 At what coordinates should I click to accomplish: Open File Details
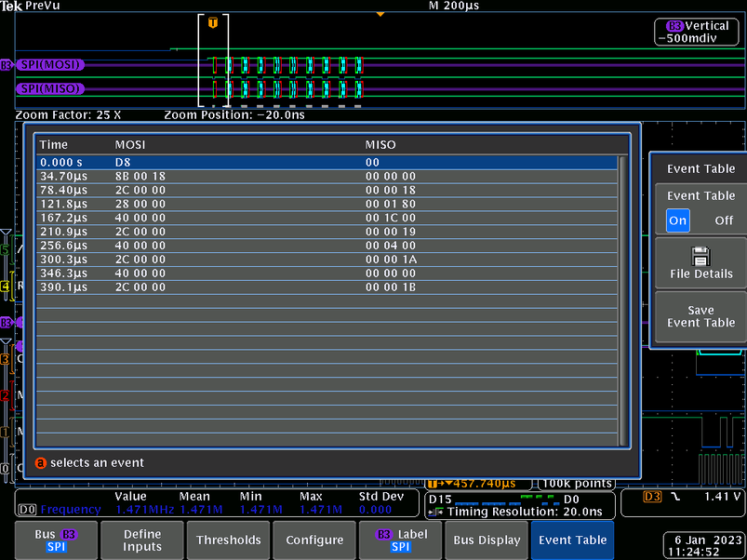coord(700,263)
